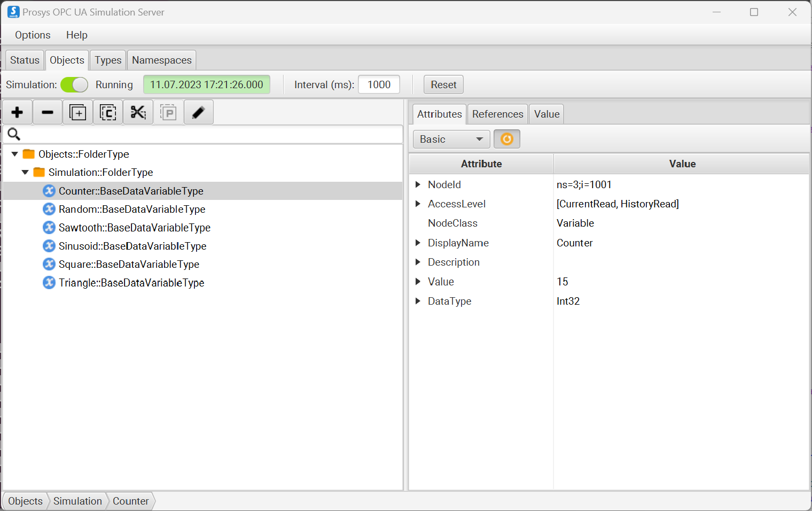Screen dimensions: 812x511
Task: Expand the AccessLevel attribute row
Action: pos(418,204)
